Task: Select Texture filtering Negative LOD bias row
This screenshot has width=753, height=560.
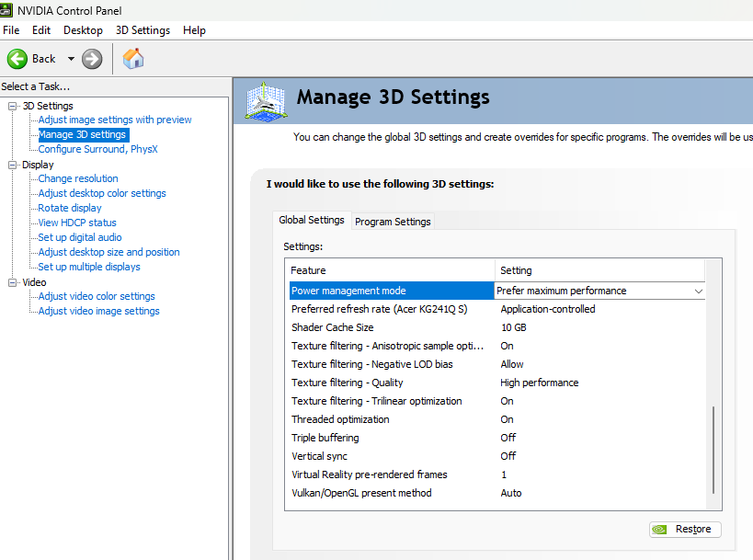Action: (497, 364)
